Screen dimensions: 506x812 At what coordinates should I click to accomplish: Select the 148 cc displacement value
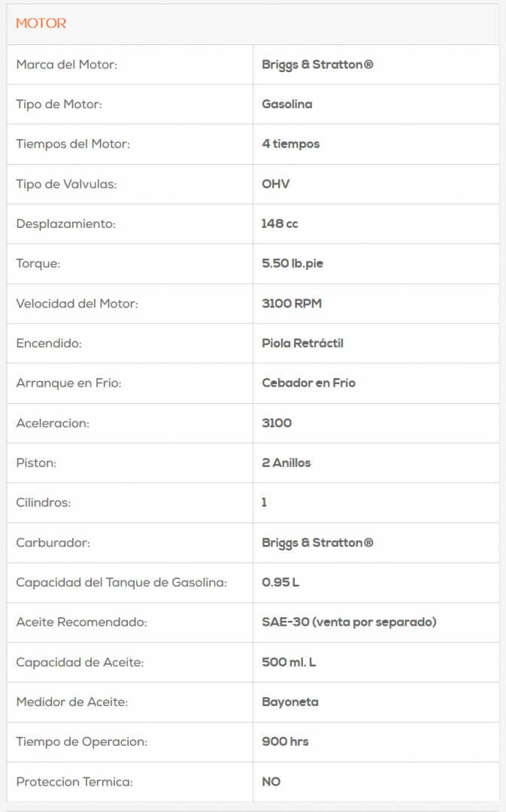(280, 224)
